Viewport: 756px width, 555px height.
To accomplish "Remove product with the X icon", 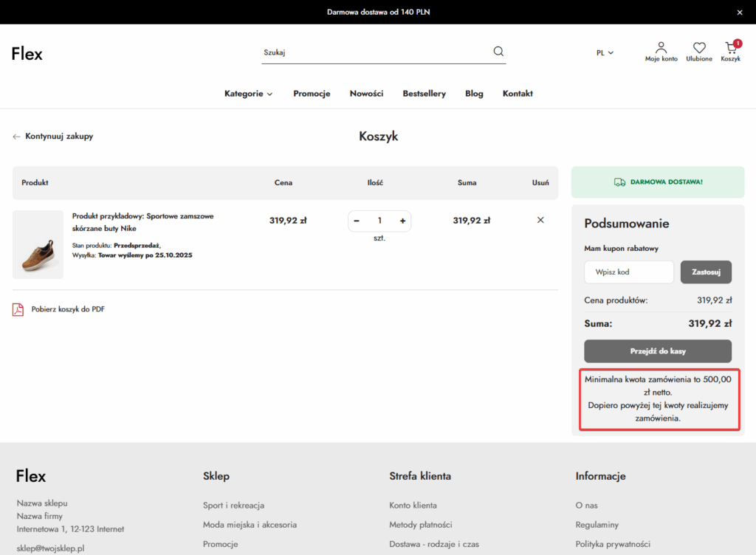I will pos(540,220).
